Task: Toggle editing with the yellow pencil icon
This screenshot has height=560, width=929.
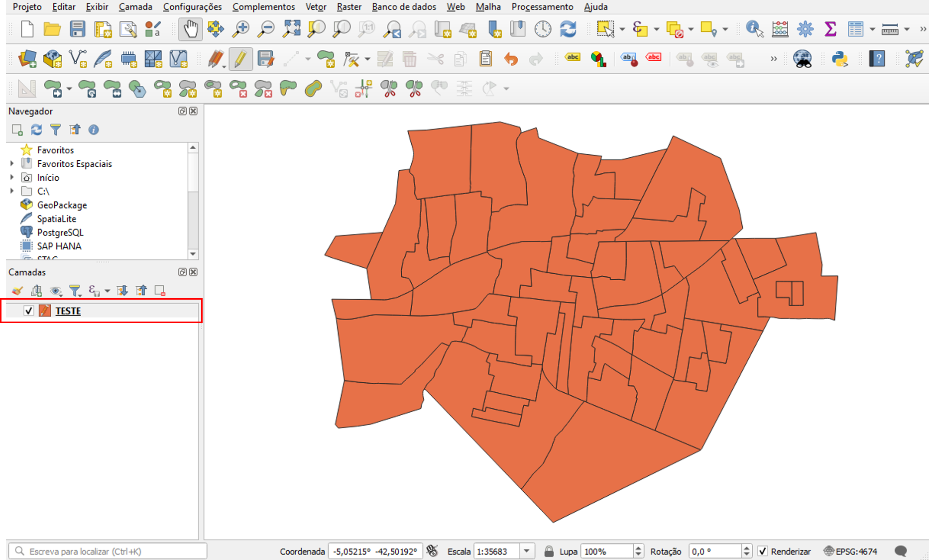Action: [x=240, y=59]
